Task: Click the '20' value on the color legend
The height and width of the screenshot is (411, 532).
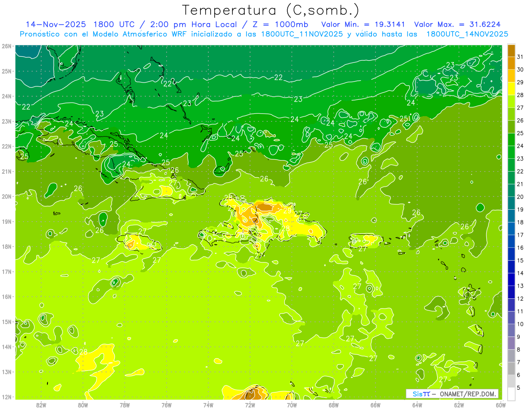Action: [520, 197]
